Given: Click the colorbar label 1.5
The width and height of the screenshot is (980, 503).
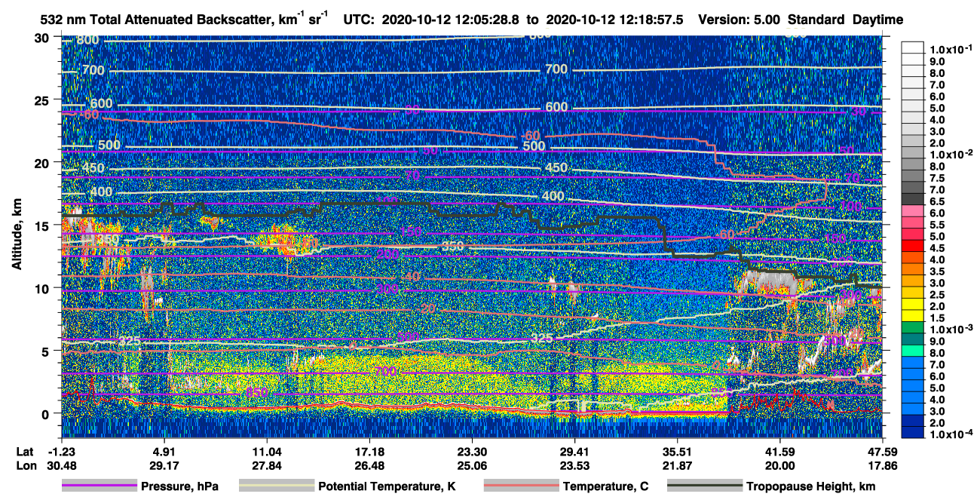Looking at the screenshot, I should click(x=937, y=317).
